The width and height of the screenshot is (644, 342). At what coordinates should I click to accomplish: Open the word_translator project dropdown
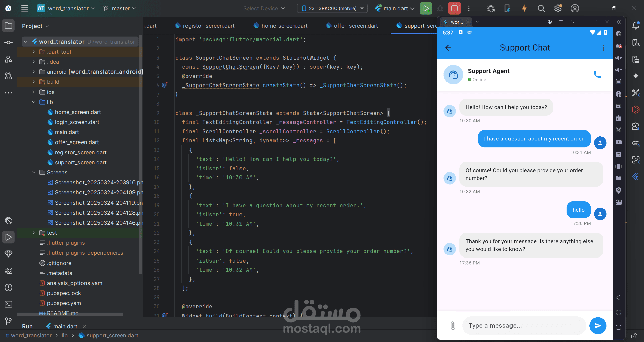[x=66, y=8]
